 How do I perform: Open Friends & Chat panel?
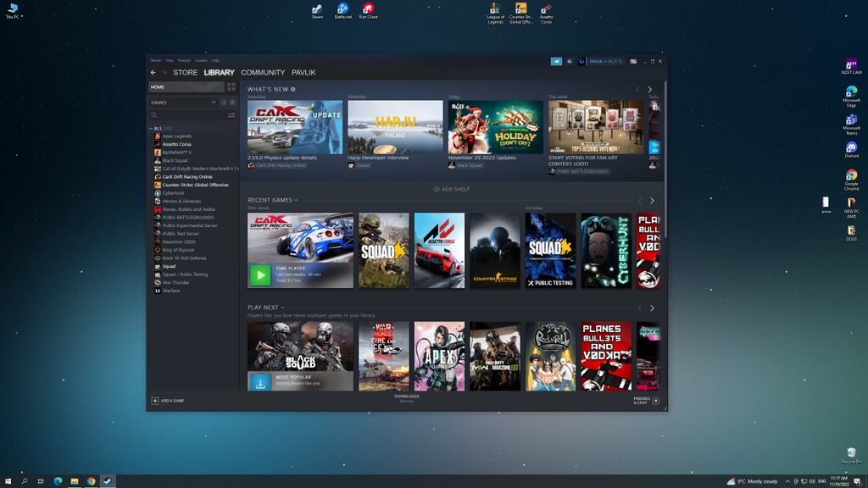tap(646, 401)
